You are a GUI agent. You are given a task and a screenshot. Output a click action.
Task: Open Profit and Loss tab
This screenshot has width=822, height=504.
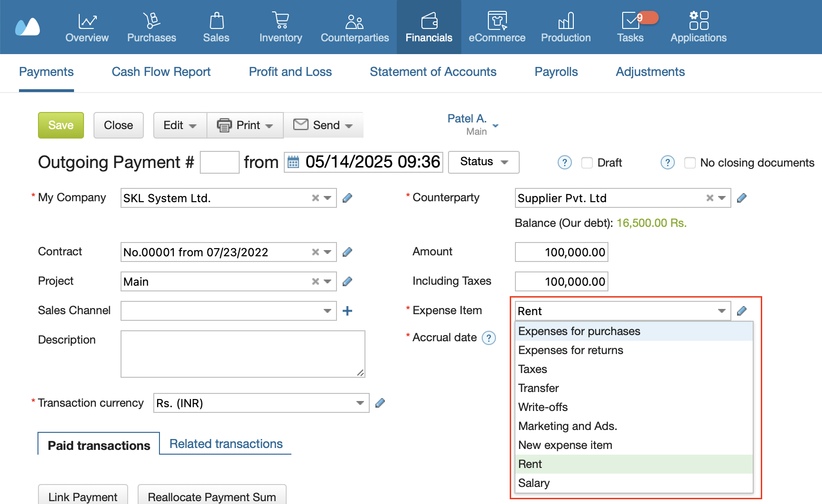[290, 72]
